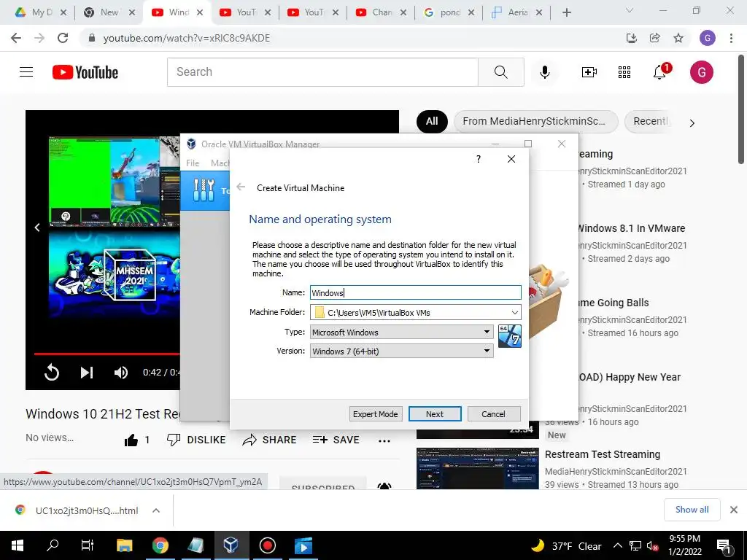
Task: Close the downloads bar
Action: pyautogui.click(x=734, y=510)
